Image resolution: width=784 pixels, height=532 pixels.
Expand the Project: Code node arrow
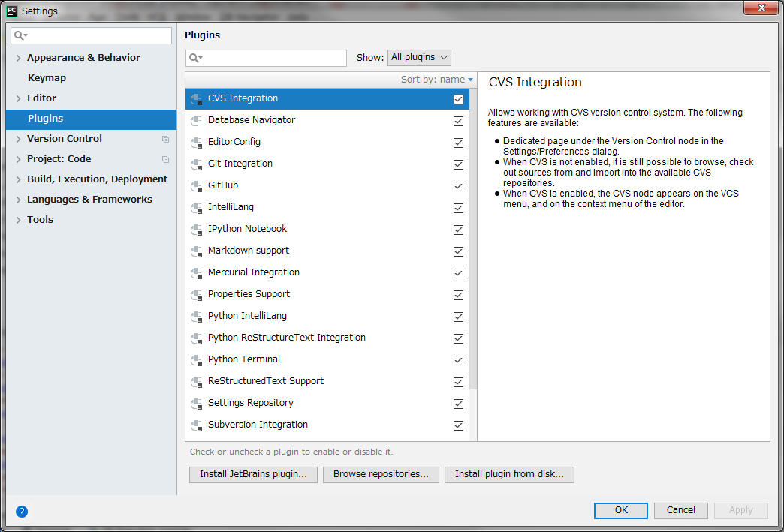click(19, 159)
